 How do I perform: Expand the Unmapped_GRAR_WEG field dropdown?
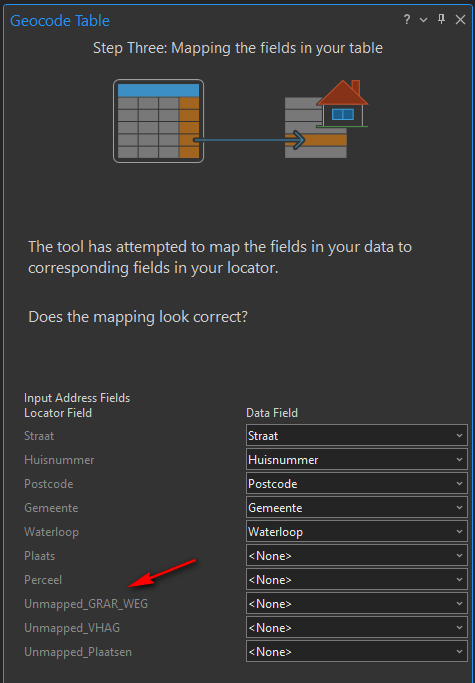point(356,603)
